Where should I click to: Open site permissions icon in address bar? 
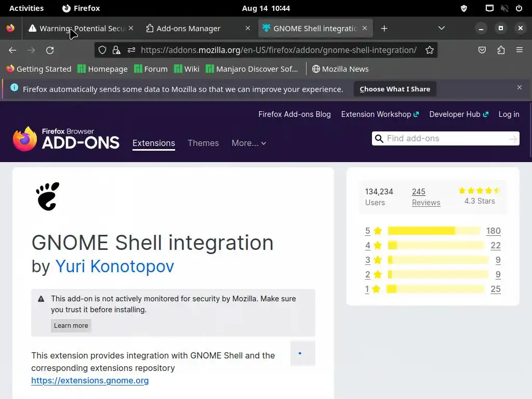point(131,50)
